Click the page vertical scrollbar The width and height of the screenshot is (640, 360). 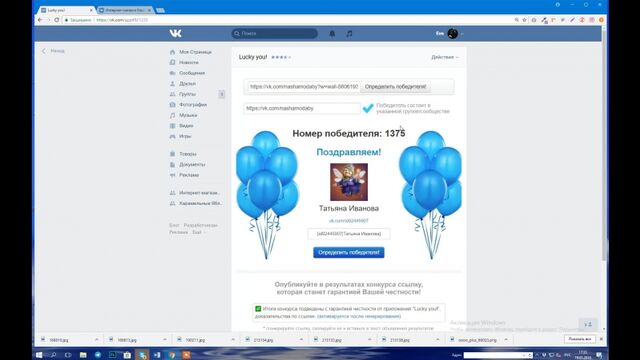[x=604, y=155]
